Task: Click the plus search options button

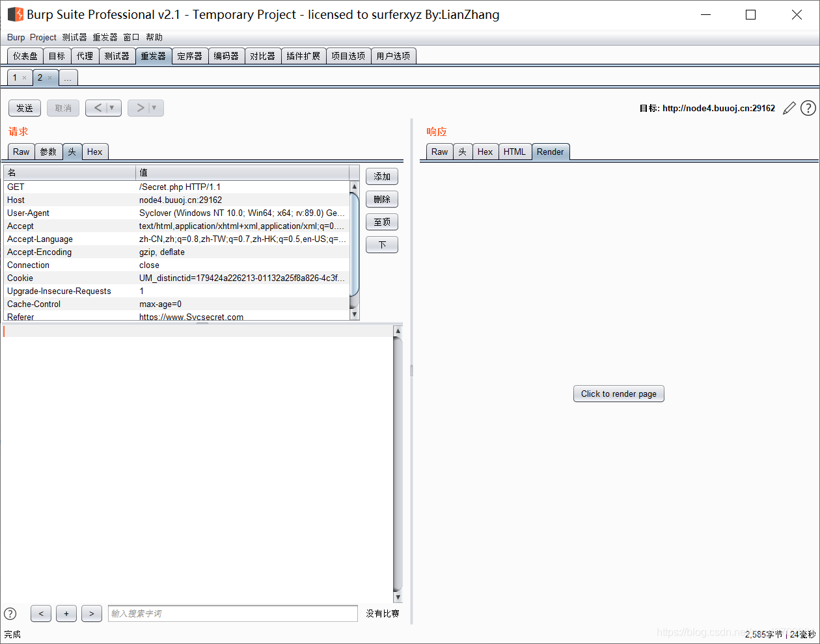Action: pyautogui.click(x=66, y=613)
